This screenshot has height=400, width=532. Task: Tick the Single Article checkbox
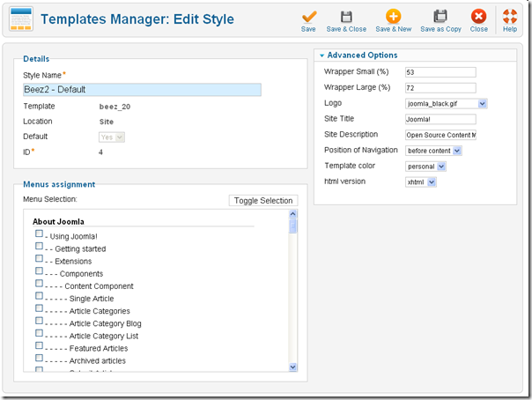tap(39, 295)
